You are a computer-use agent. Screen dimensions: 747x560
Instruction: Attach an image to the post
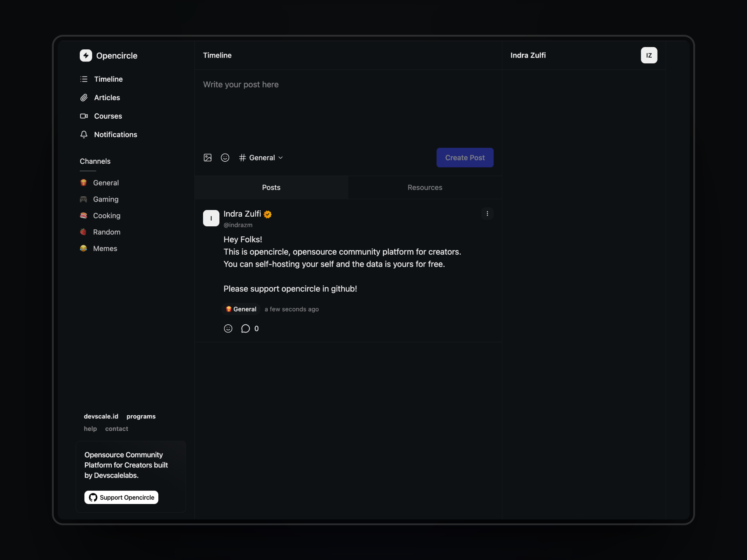207,157
